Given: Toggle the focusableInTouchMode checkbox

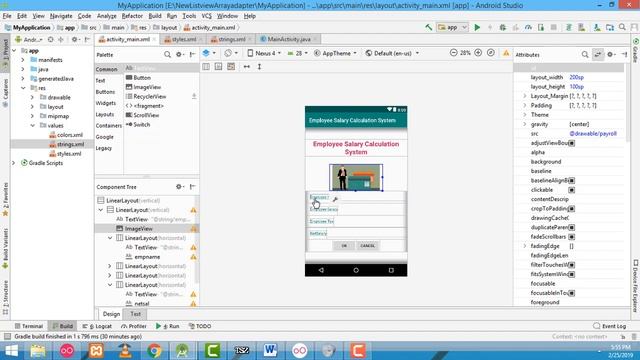Looking at the screenshot, I should coord(572,293).
